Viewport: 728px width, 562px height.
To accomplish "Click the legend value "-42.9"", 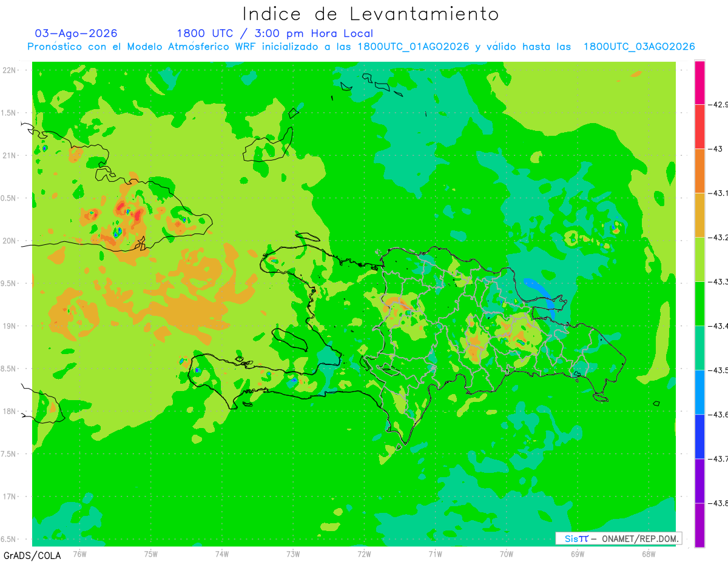I will pyautogui.click(x=718, y=104).
